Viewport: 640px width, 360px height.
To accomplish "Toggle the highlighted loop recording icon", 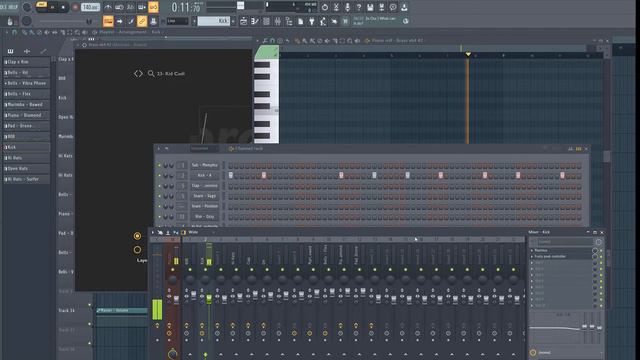I will click(x=153, y=7).
